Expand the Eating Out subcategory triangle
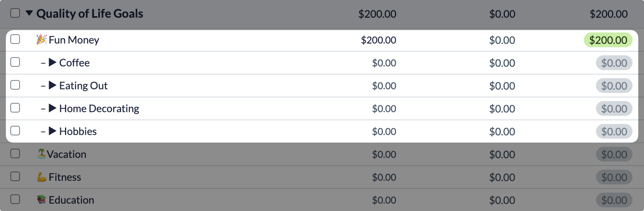The height and width of the screenshot is (211, 644). pos(52,85)
